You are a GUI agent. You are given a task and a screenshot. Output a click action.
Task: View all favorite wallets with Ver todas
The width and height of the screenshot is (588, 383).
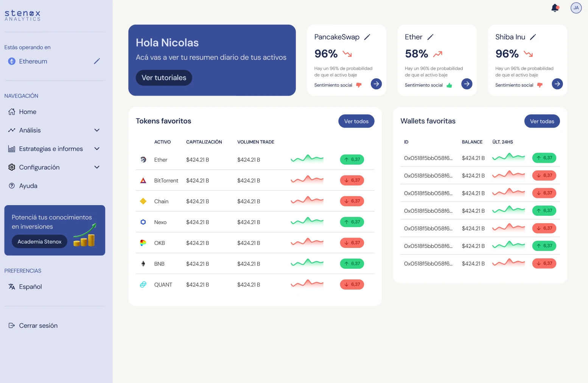point(542,121)
